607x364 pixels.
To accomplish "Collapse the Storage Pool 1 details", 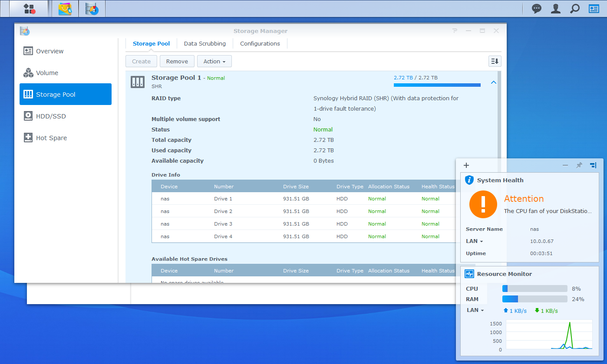I will 493,82.
